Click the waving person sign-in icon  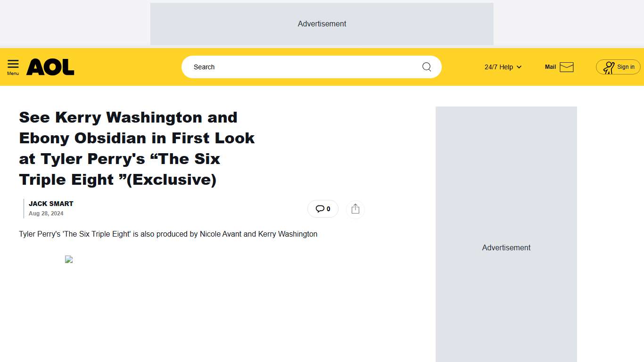(609, 67)
